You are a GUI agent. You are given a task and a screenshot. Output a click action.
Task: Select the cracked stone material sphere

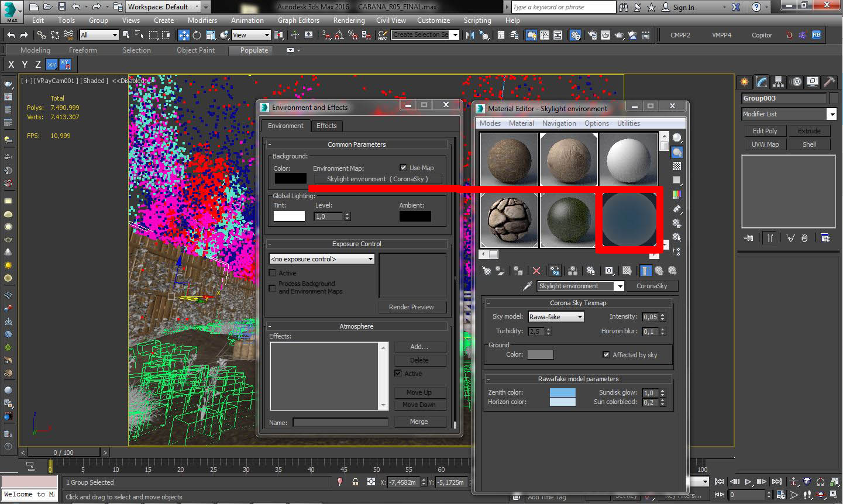click(x=509, y=220)
